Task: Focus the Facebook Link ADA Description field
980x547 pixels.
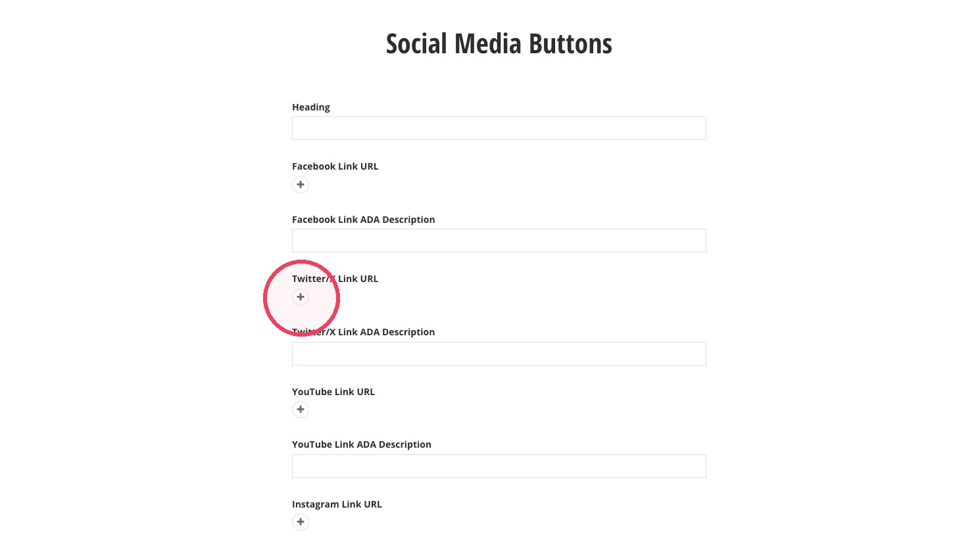Action: [499, 241]
